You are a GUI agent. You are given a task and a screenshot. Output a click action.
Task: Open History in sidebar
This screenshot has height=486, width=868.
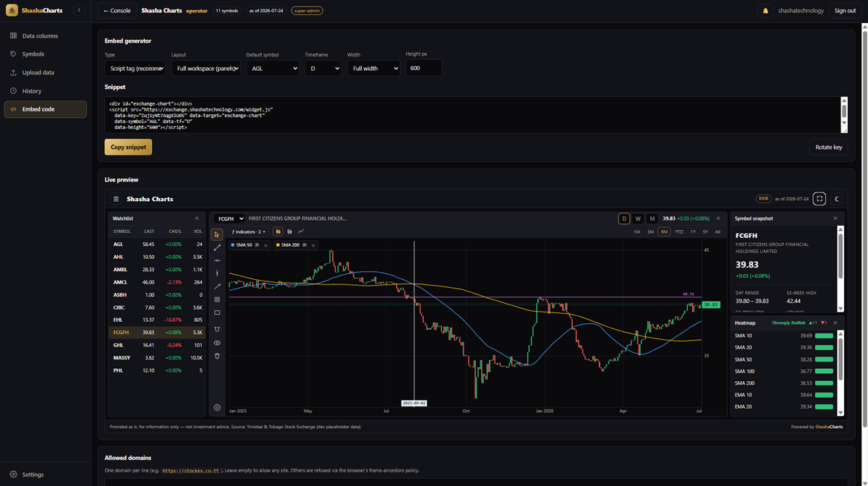(x=46, y=91)
